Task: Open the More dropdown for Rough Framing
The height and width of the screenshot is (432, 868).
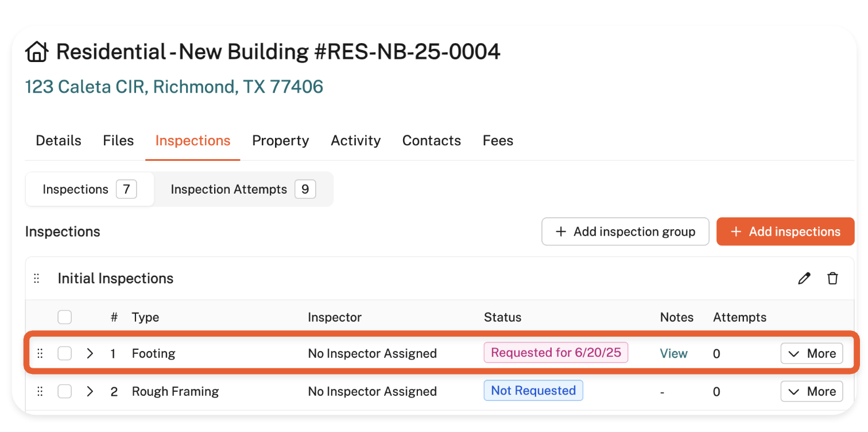Action: click(x=811, y=391)
